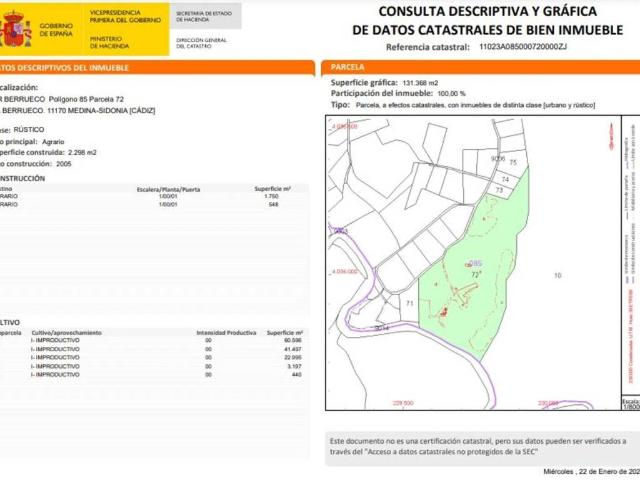
Task: Select construction year 2005
Action: 64,164
